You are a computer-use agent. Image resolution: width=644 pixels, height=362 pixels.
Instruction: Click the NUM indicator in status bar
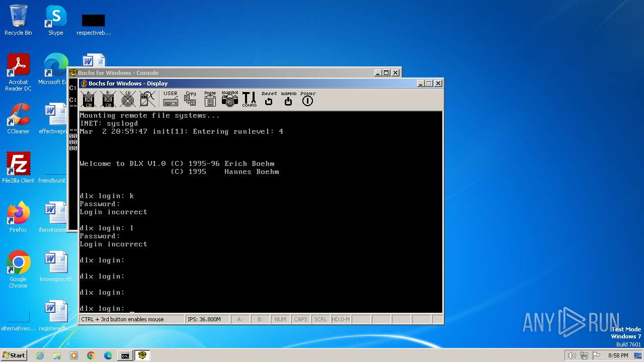pos(280,319)
